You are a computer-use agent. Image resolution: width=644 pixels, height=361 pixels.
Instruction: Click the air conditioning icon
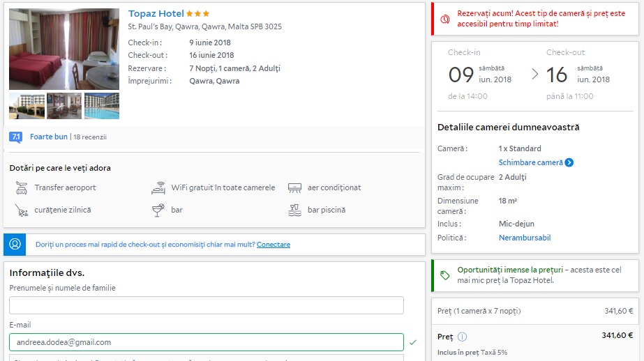coord(295,187)
